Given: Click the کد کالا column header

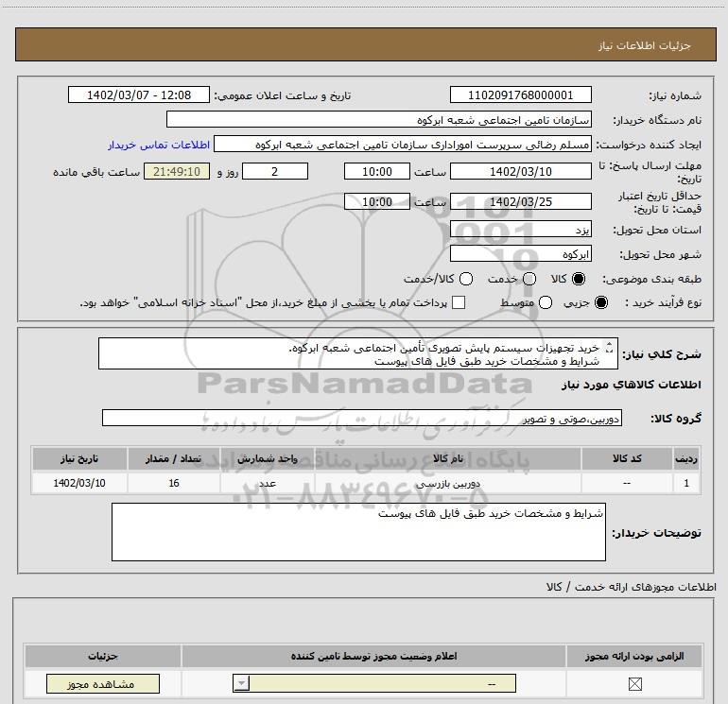Looking at the screenshot, I should 627,458.
